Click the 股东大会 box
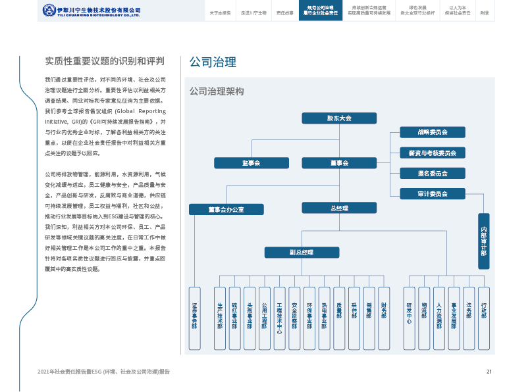Viewport: 532px width, 392px height. pyautogui.click(x=339, y=118)
